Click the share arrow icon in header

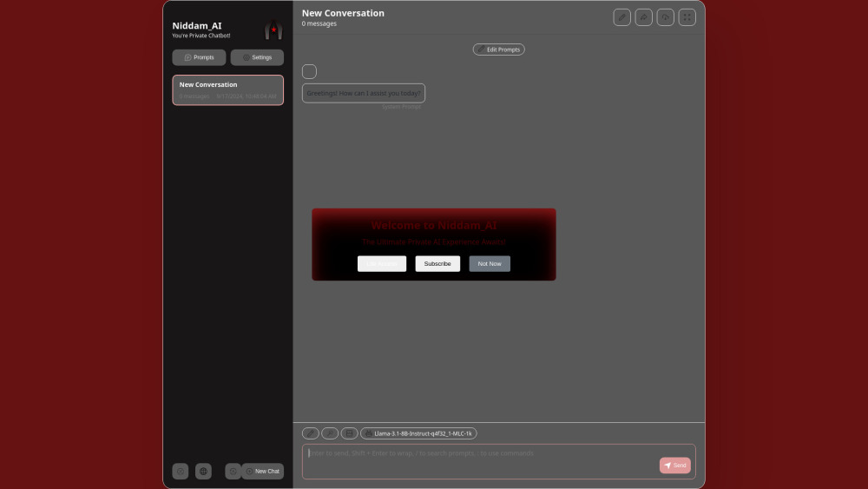click(643, 17)
